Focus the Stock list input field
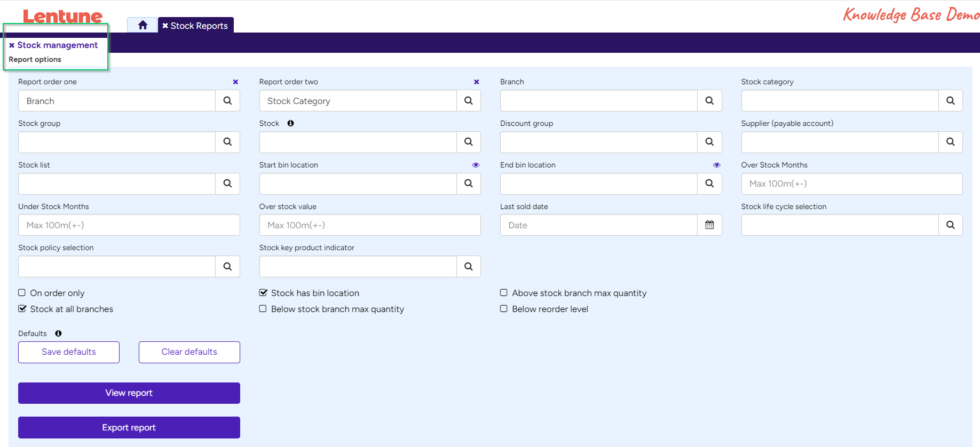Image resolution: width=980 pixels, height=447 pixels. 117,183
